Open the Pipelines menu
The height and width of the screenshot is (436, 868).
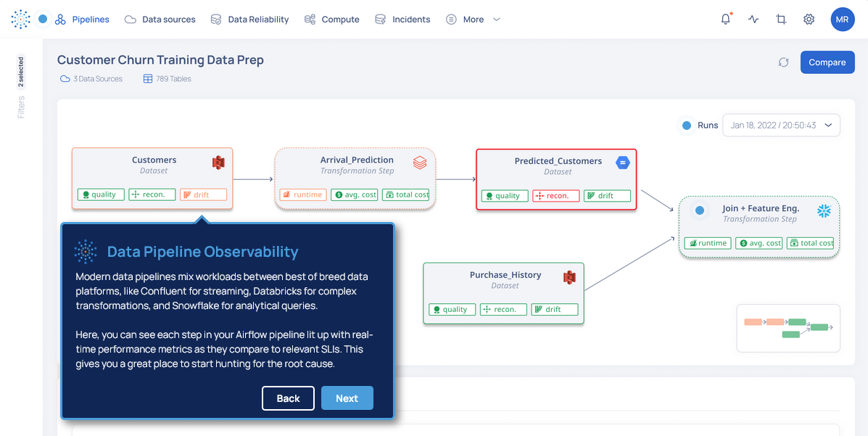point(83,20)
